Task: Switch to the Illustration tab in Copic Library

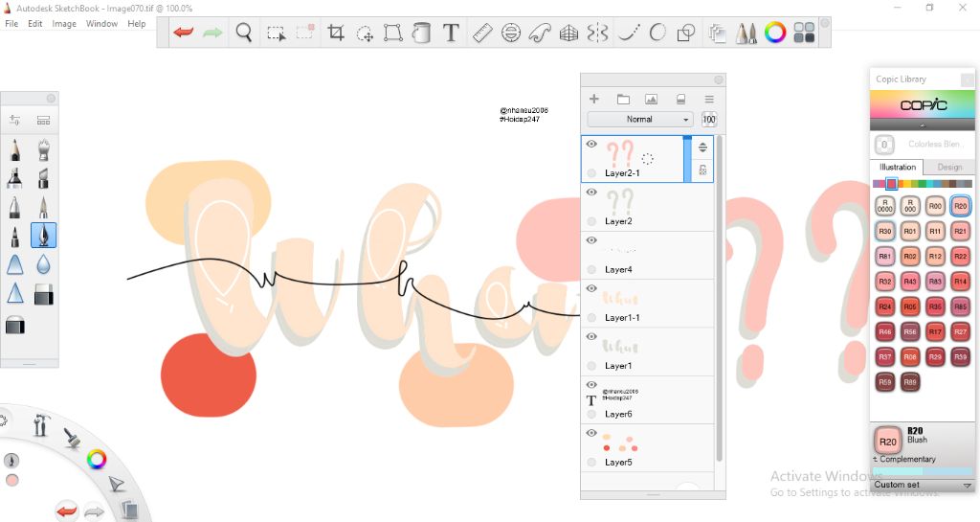Action: pyautogui.click(x=897, y=167)
